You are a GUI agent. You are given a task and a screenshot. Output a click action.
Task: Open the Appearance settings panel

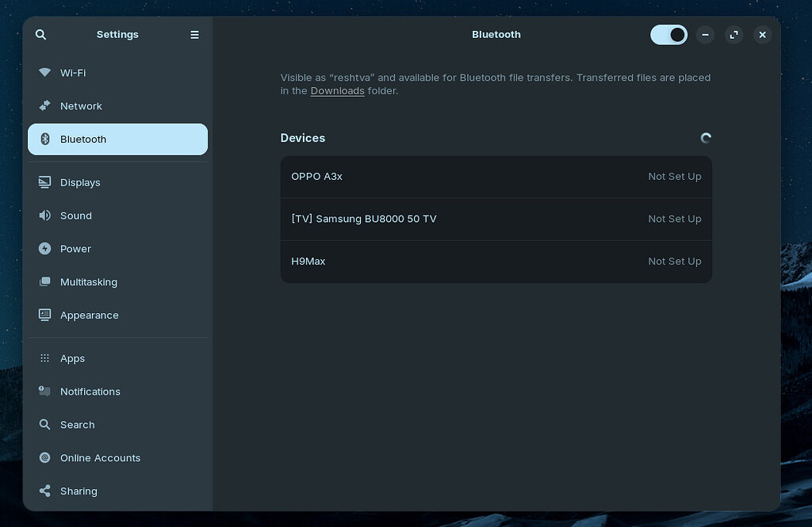click(x=89, y=315)
